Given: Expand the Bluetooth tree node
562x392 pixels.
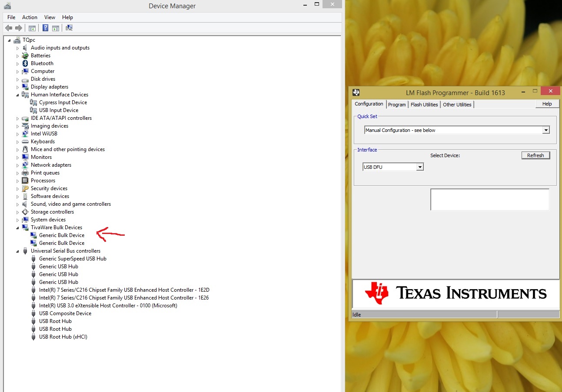Looking at the screenshot, I should (18, 63).
